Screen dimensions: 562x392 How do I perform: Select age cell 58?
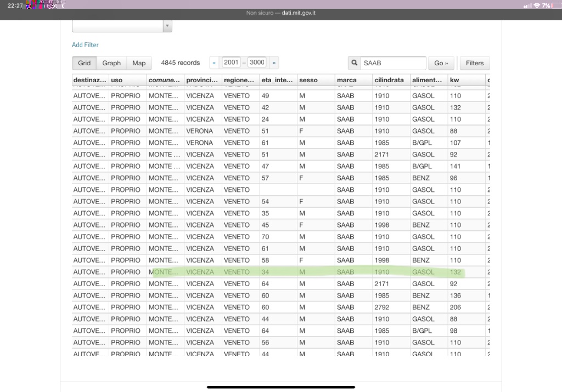(x=278, y=260)
